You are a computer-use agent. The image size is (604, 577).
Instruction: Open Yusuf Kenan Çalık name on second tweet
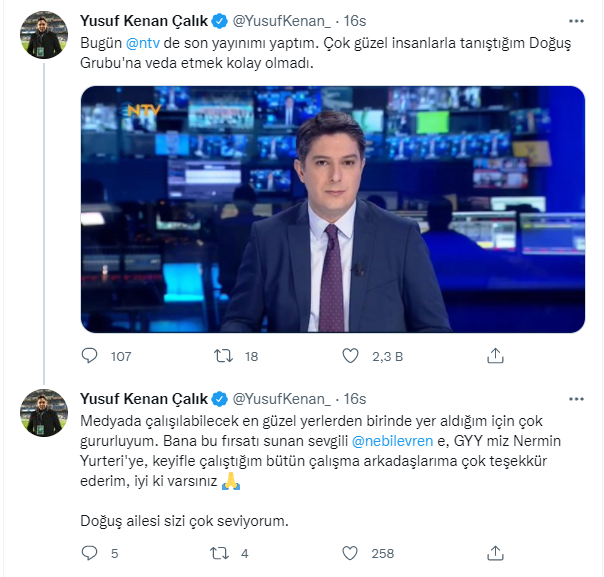click(144, 399)
